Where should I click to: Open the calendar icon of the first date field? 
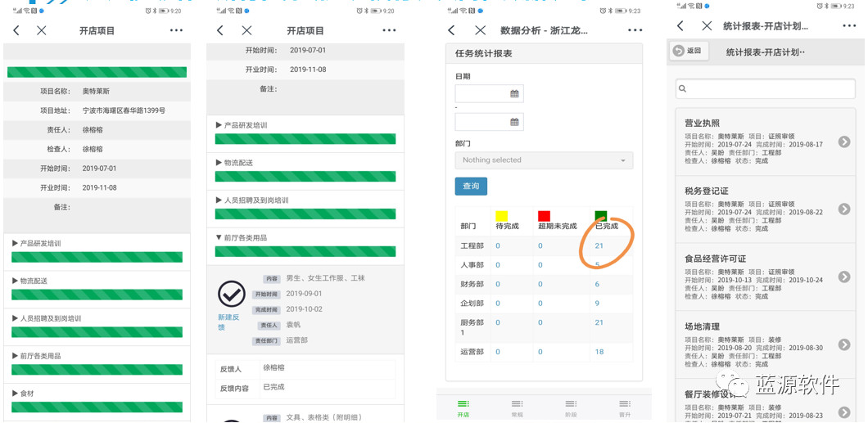tap(514, 94)
